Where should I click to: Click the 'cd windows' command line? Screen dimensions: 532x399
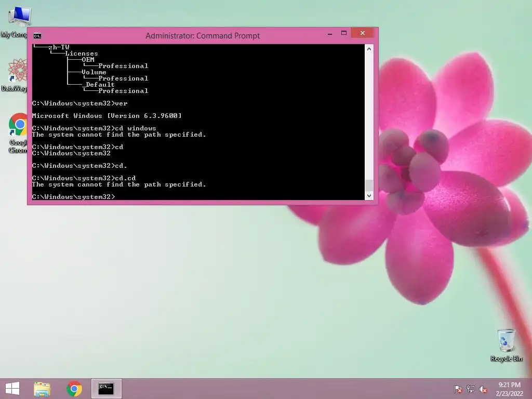click(x=94, y=128)
